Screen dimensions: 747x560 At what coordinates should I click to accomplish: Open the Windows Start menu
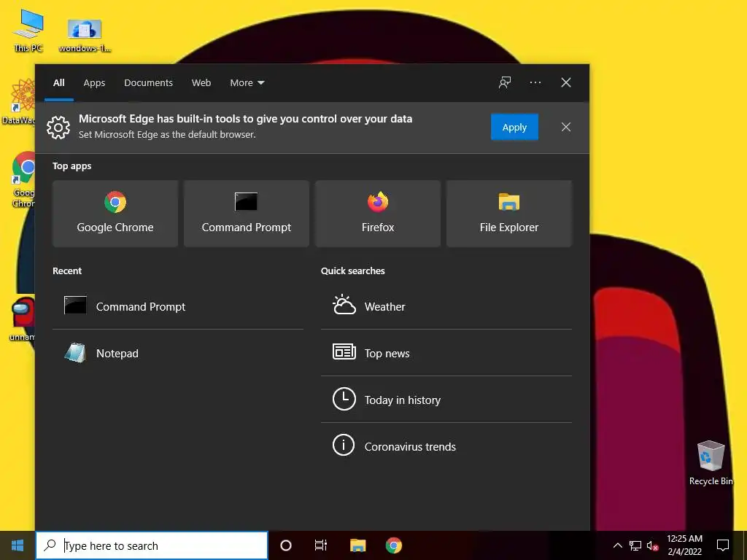click(x=18, y=545)
